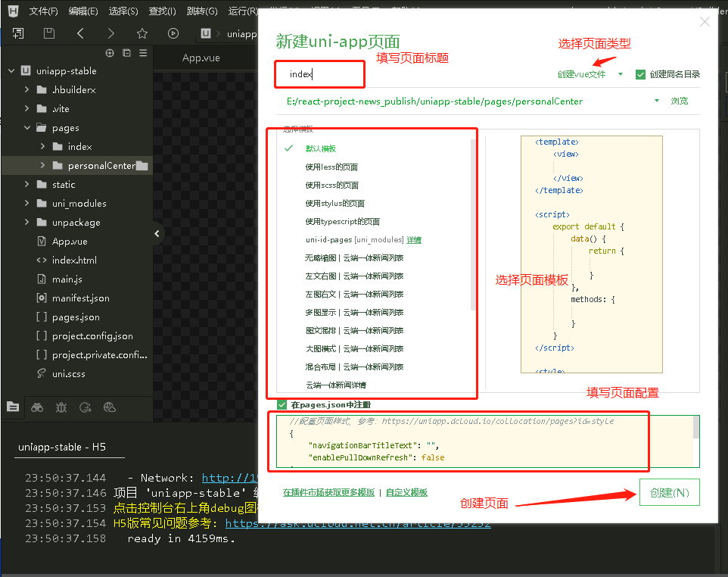Image resolution: width=728 pixels, height=577 pixels.
Task: Click the Save file icon
Action: [x=48, y=33]
